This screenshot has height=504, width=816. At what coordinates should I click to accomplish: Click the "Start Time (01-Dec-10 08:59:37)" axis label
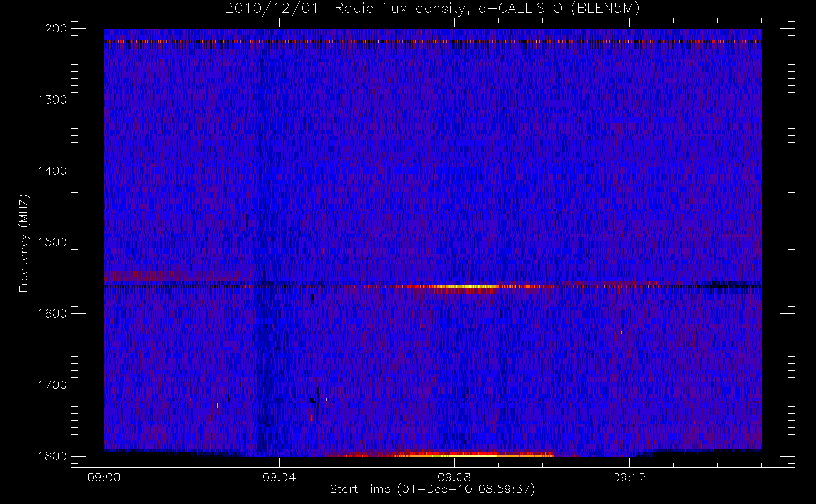pos(432,489)
